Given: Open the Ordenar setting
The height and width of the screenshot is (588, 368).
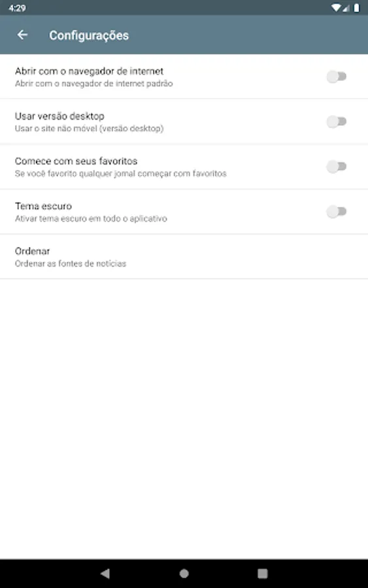Looking at the screenshot, I should coord(184,257).
